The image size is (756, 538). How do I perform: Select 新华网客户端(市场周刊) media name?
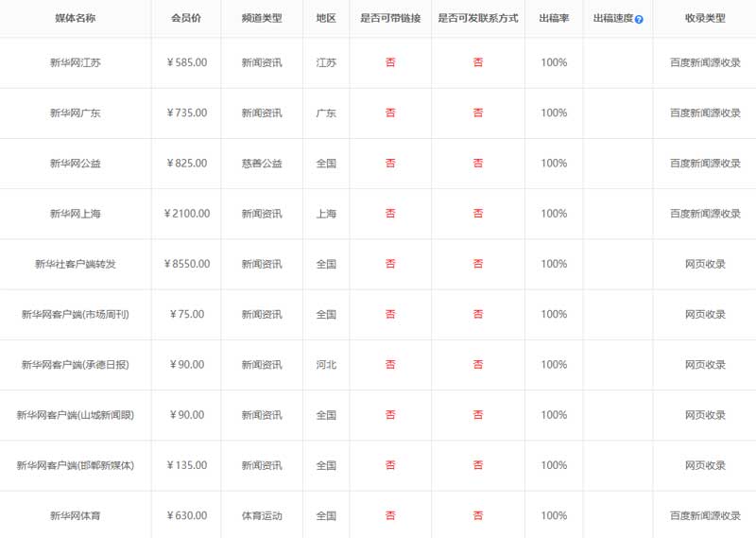coord(76,315)
